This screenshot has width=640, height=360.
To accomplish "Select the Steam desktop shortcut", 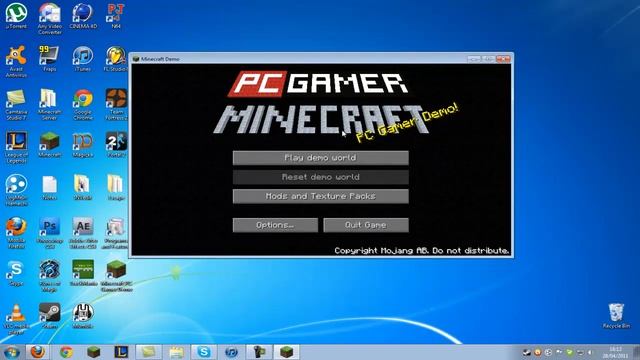I will coord(49,316).
